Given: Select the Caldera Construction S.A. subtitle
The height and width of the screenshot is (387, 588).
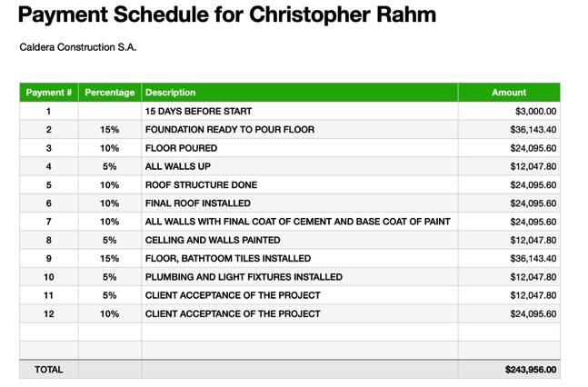Looking at the screenshot, I should pyautogui.click(x=77, y=47).
